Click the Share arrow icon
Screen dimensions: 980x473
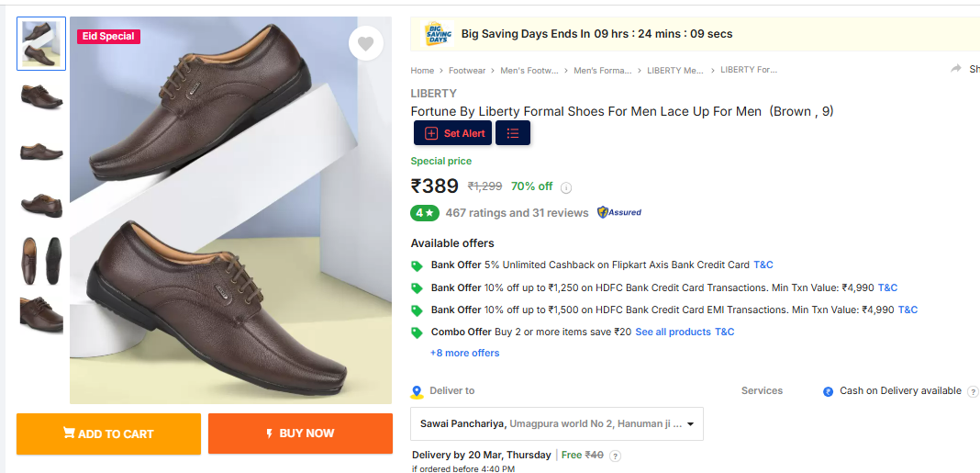pos(955,69)
